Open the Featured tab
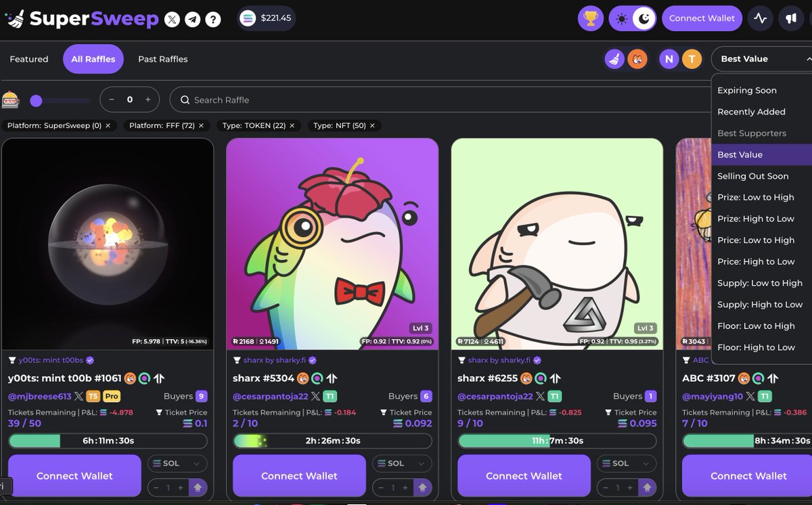This screenshot has height=505, width=812. 29,59
